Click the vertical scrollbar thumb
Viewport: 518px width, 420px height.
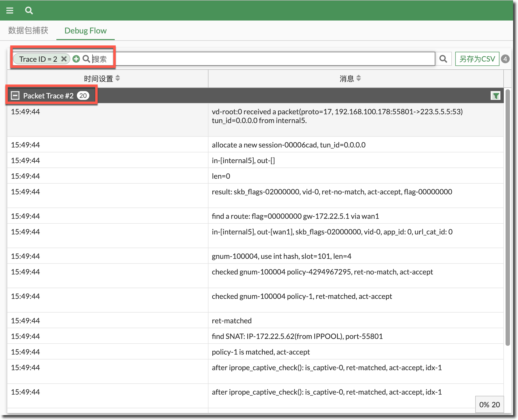(x=508, y=217)
